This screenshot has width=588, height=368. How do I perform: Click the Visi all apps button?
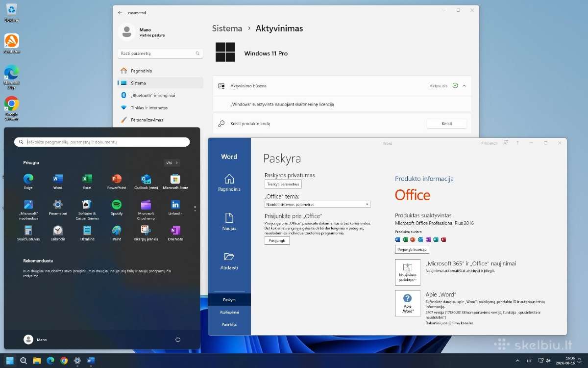coord(172,163)
